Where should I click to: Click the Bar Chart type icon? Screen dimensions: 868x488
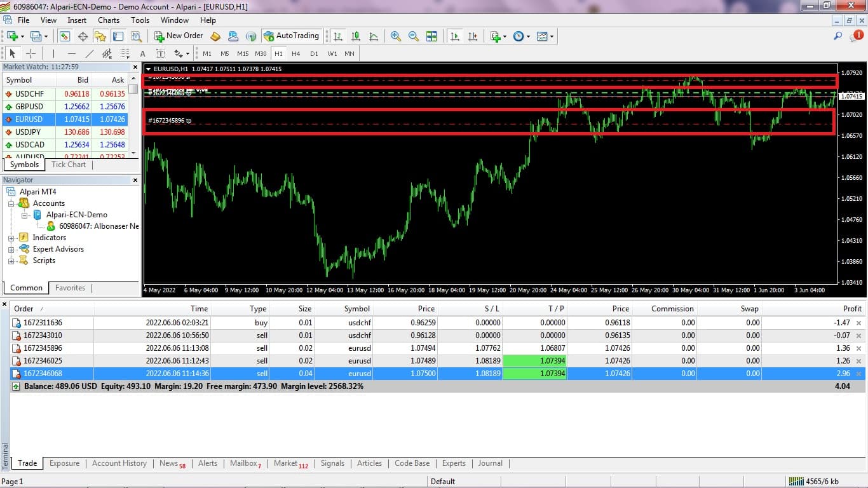338,36
